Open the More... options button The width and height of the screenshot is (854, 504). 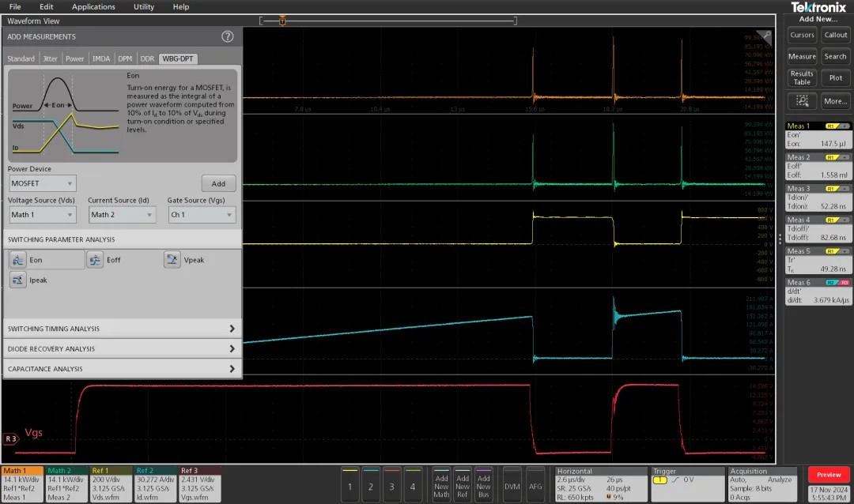[836, 100]
